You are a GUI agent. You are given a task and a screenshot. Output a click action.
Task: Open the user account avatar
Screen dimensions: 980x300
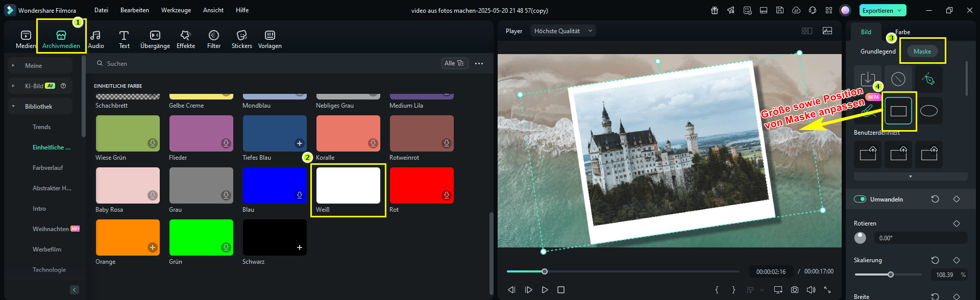pyautogui.click(x=845, y=10)
